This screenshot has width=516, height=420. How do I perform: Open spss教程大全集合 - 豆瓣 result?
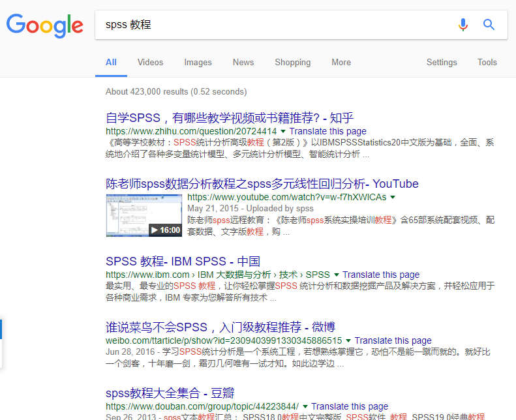click(x=170, y=393)
